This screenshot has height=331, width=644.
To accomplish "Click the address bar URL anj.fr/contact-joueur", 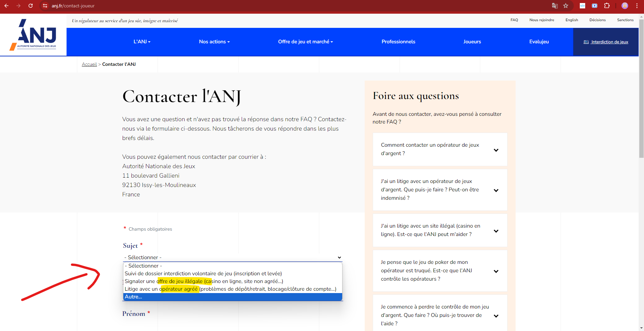I will pyautogui.click(x=73, y=6).
